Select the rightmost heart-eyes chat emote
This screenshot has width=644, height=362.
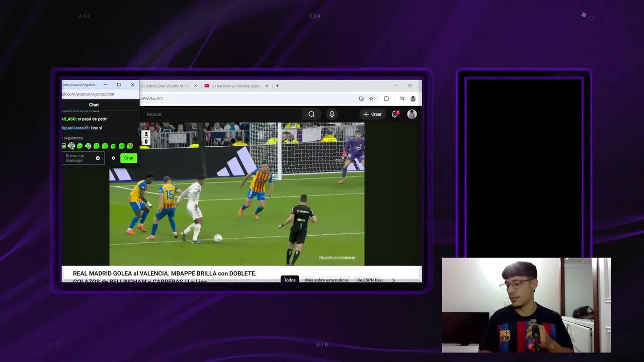pyautogui.click(x=130, y=146)
